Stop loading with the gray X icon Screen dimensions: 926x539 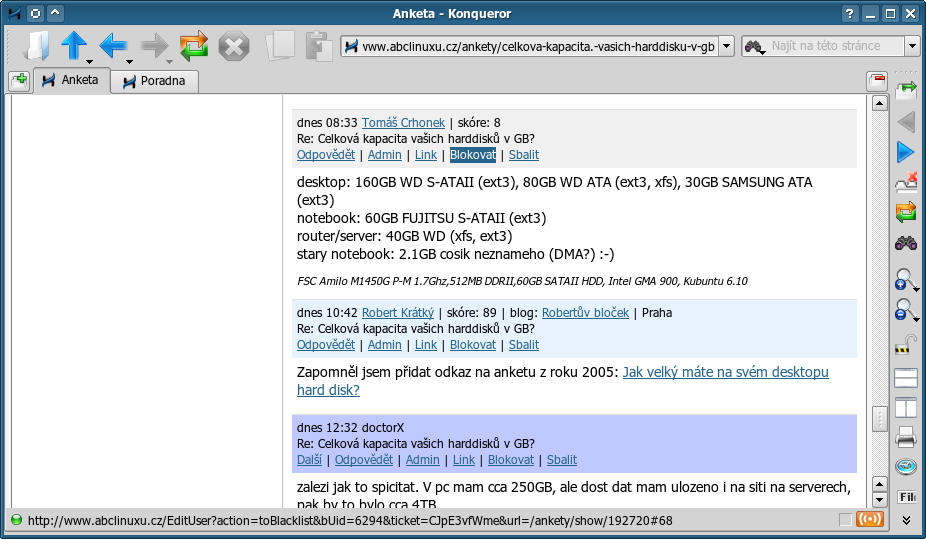tap(234, 46)
